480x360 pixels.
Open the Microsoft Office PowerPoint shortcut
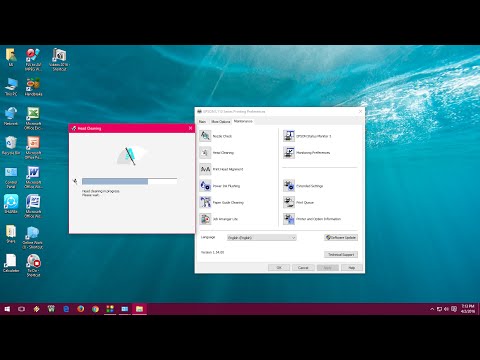[33, 148]
